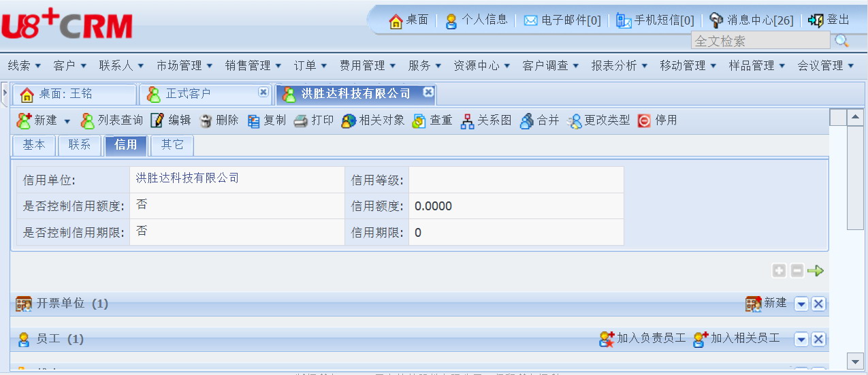This screenshot has height=375, width=868.
Task: Click the 新建 toolbar button
Action: click(x=37, y=120)
